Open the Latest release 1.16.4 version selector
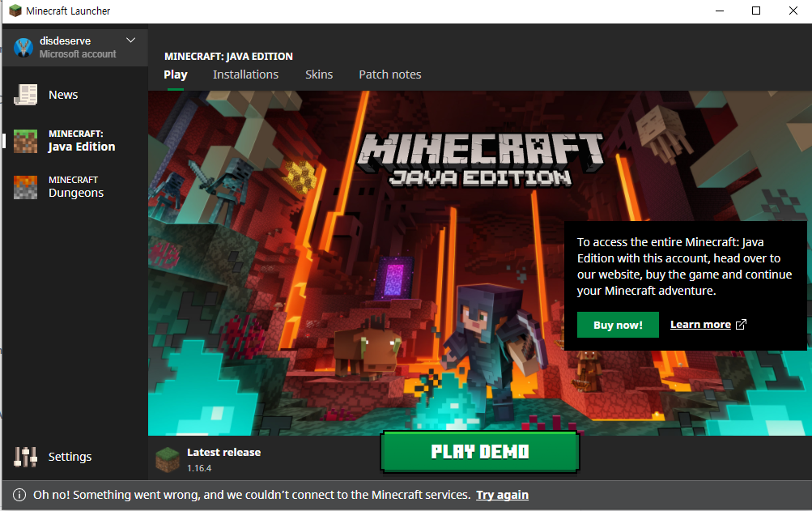Viewport: 812px width, 511px height. [x=209, y=460]
